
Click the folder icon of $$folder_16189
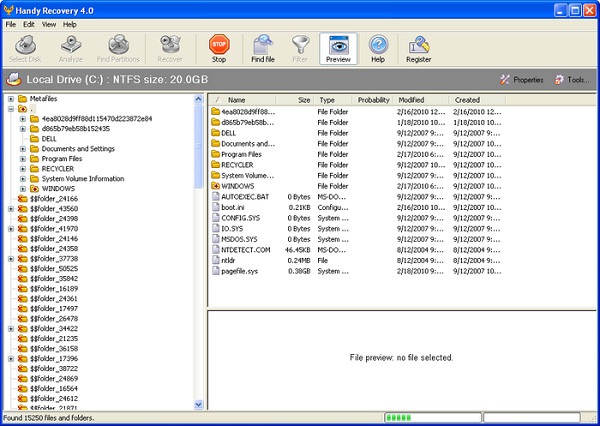[x=23, y=288]
